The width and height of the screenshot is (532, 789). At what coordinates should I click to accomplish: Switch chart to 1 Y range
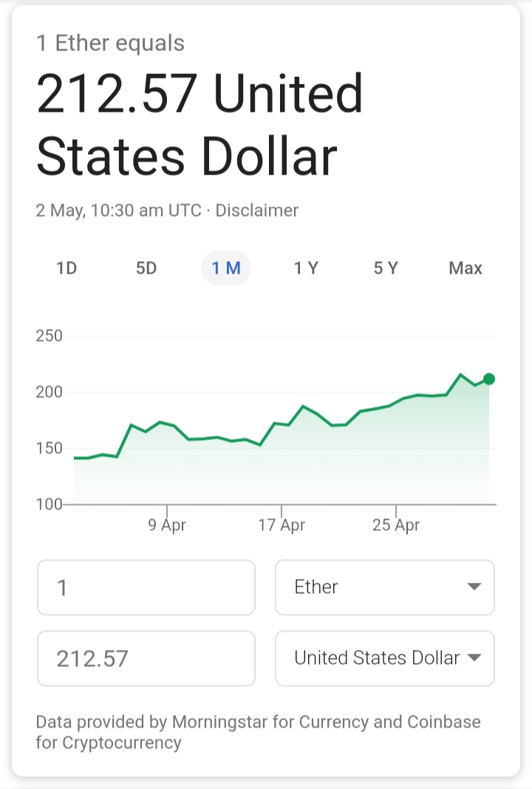tap(306, 268)
